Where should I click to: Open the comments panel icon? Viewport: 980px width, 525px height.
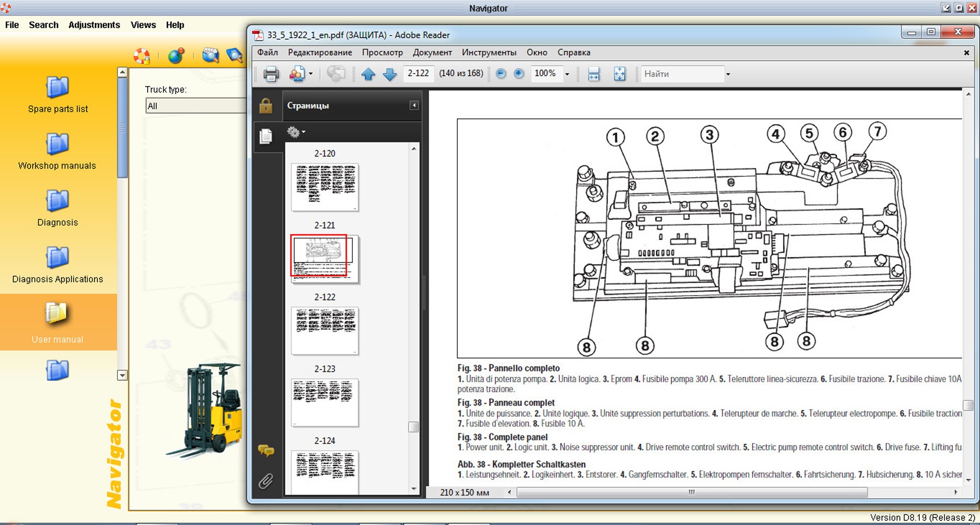click(266, 451)
